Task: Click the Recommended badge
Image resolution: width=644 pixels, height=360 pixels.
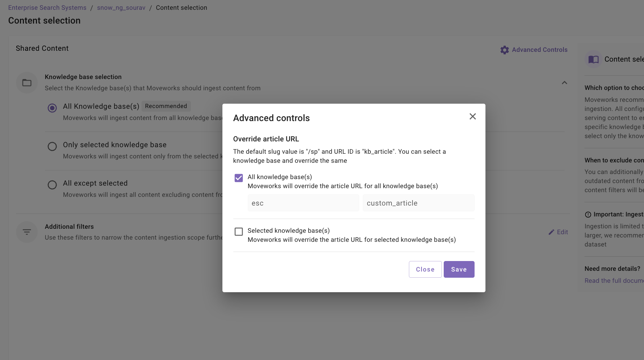Action: (x=166, y=106)
